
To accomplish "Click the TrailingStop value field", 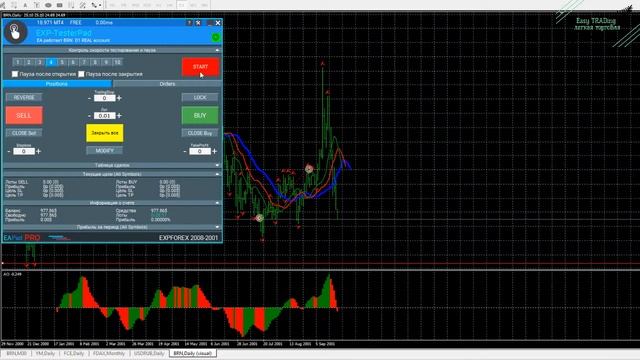I will pyautogui.click(x=104, y=98).
